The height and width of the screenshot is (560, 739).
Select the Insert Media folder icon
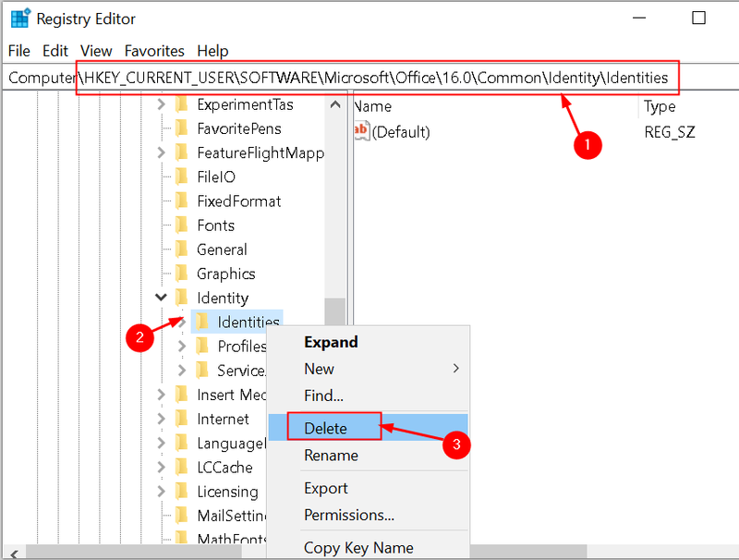point(181,395)
